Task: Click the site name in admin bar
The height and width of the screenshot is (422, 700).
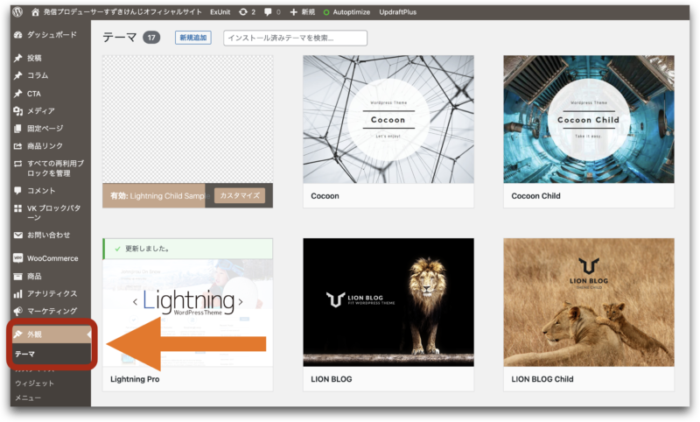Action: (x=122, y=12)
